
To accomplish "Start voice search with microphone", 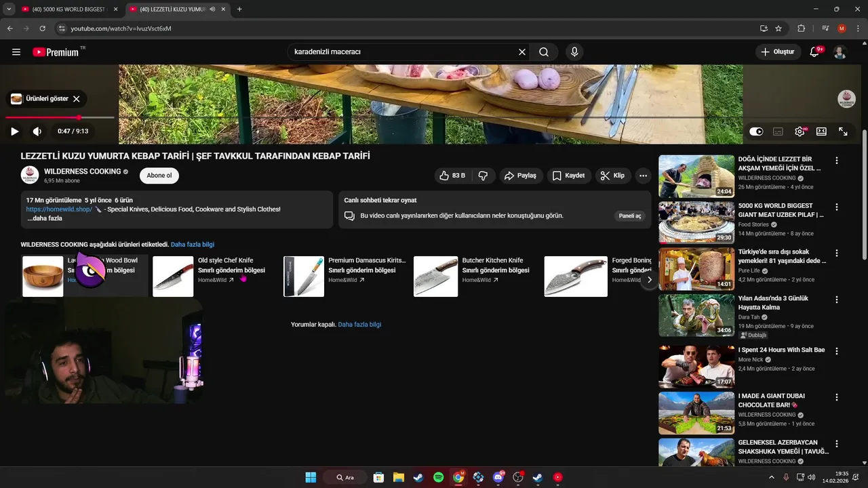I will point(574,52).
